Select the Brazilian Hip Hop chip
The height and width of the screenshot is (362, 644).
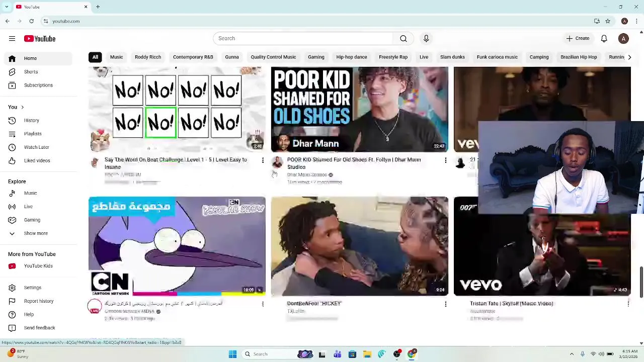(x=579, y=57)
